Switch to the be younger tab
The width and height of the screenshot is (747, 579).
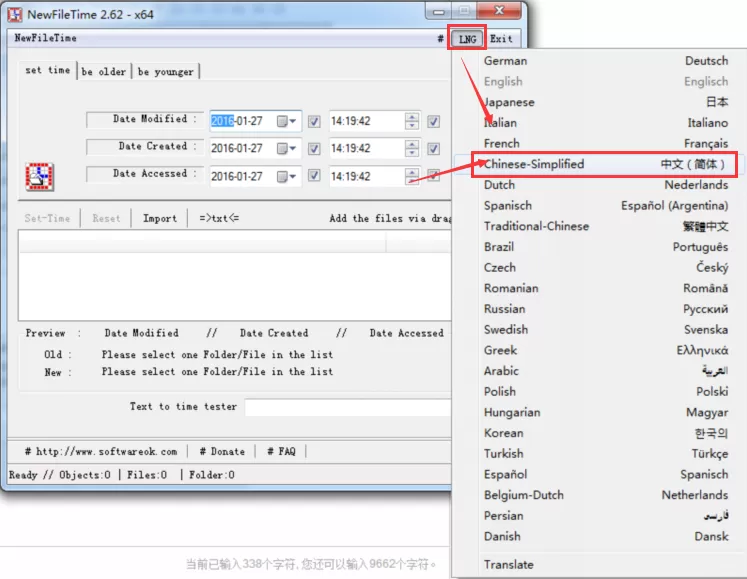coord(165,72)
